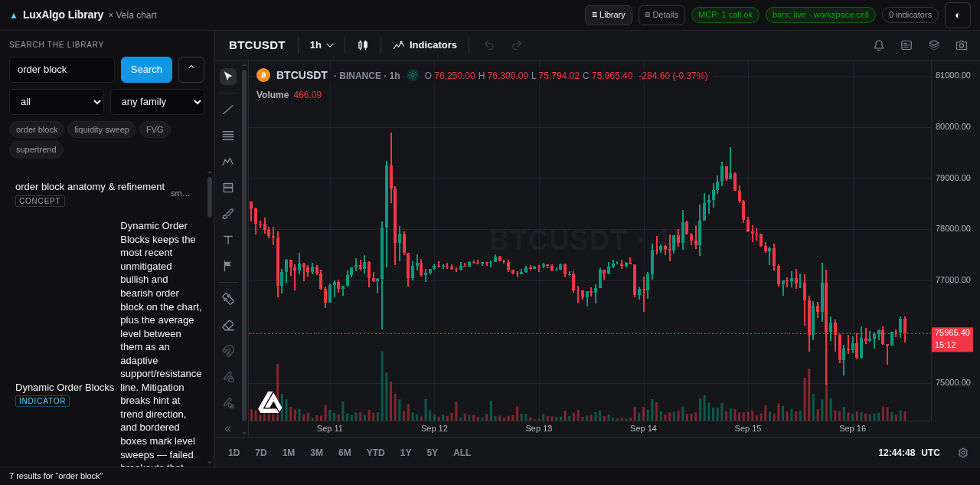The image size is (980, 485).
Task: Click the 0 indicators badge
Action: click(x=910, y=15)
